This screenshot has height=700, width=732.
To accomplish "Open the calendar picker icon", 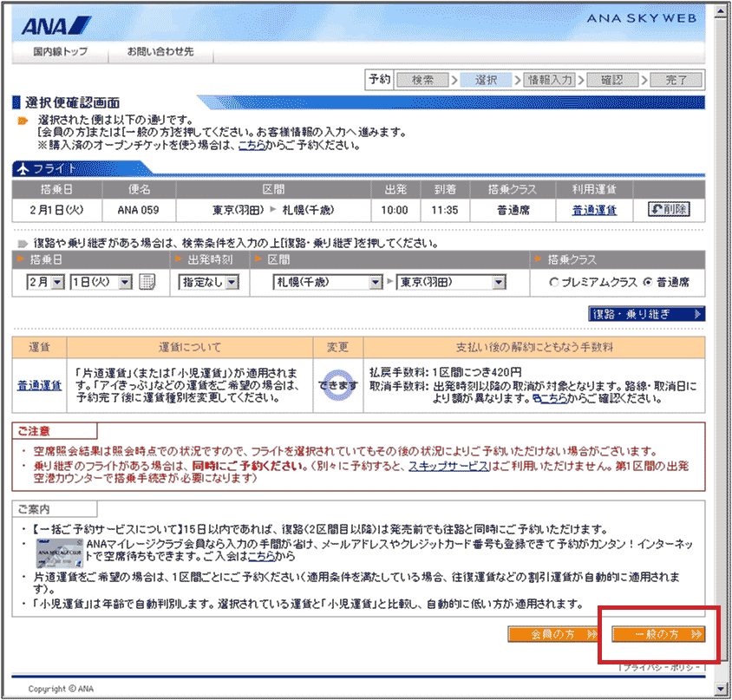I will 147,282.
